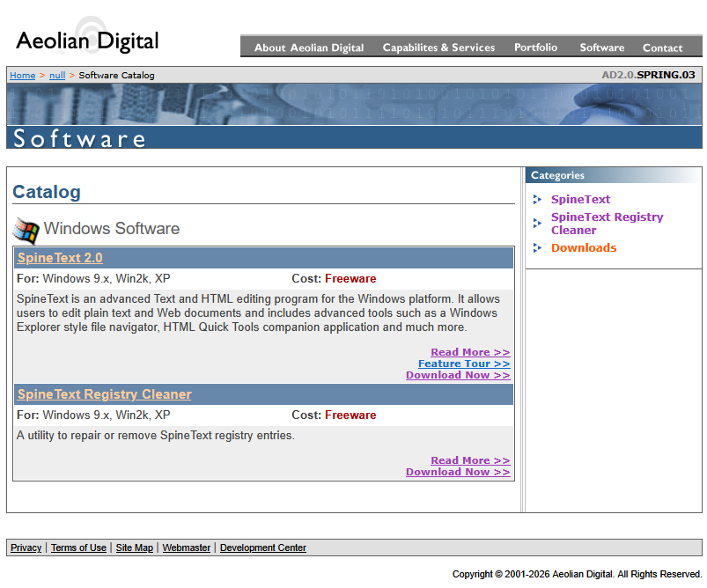Click the null breadcrumb link
Viewport: 707px width, 588px height.
coord(57,76)
